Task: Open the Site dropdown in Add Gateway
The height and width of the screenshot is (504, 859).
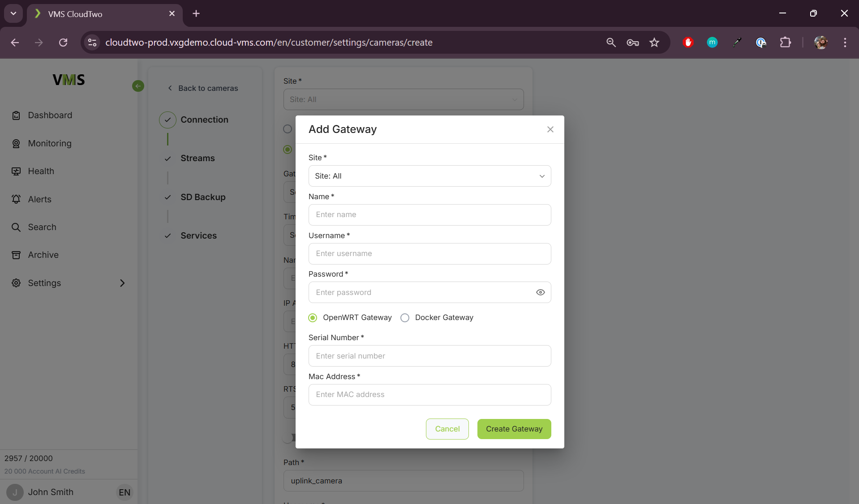Action: coord(429,176)
